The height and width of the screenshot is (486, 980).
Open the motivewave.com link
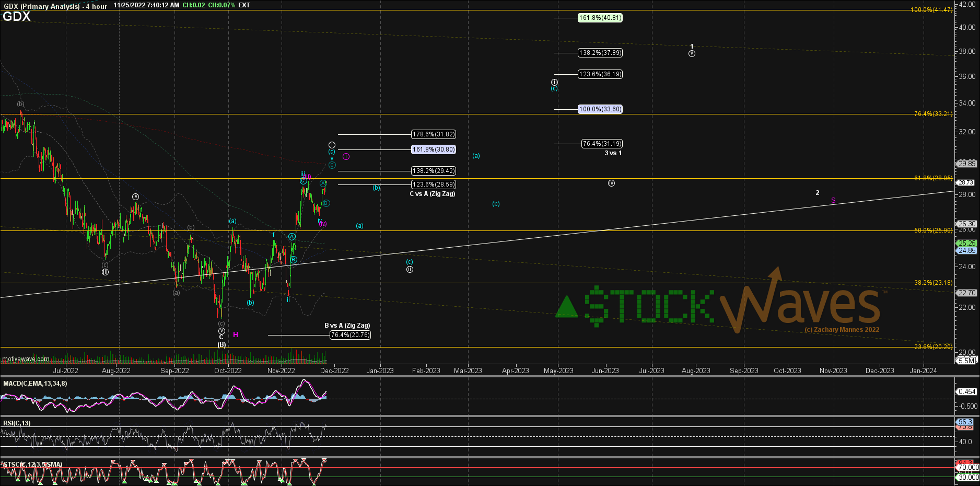coord(26,359)
